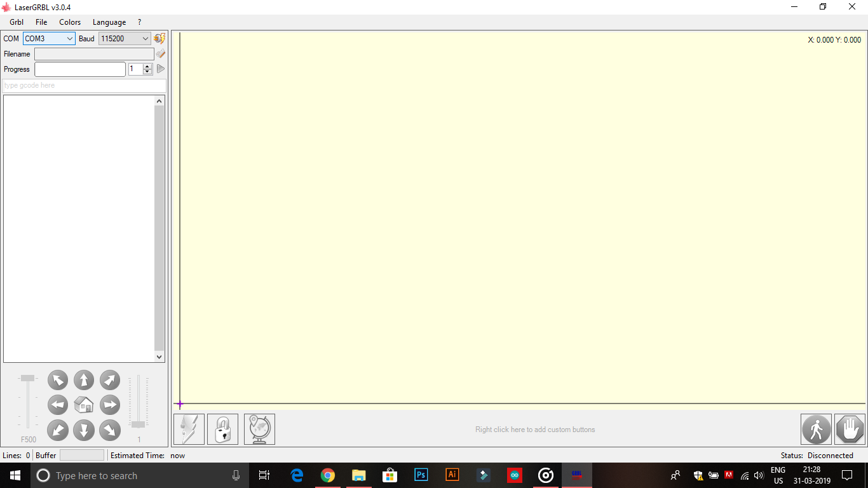The image size is (868, 488).
Task: Launch Photoshop from the taskbar
Action: (x=421, y=475)
